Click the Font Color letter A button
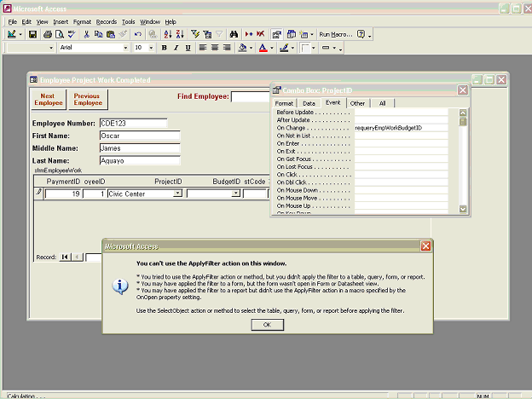Viewport: 532px width, 399px height. (263, 48)
